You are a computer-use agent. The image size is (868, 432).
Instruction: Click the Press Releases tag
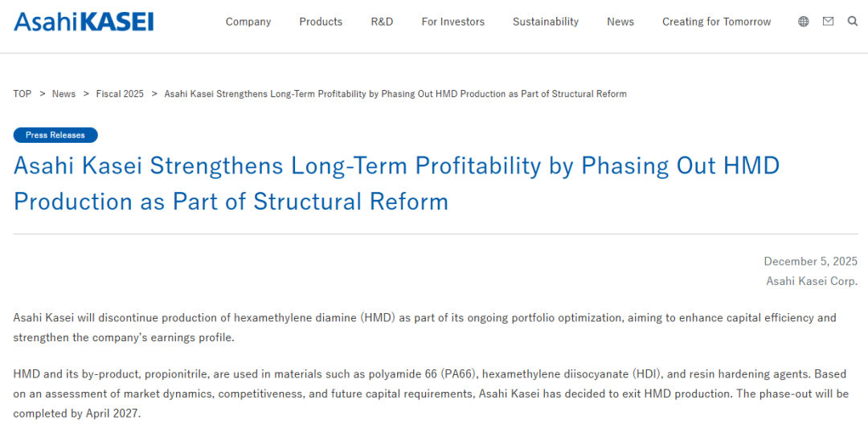pyautogui.click(x=55, y=135)
